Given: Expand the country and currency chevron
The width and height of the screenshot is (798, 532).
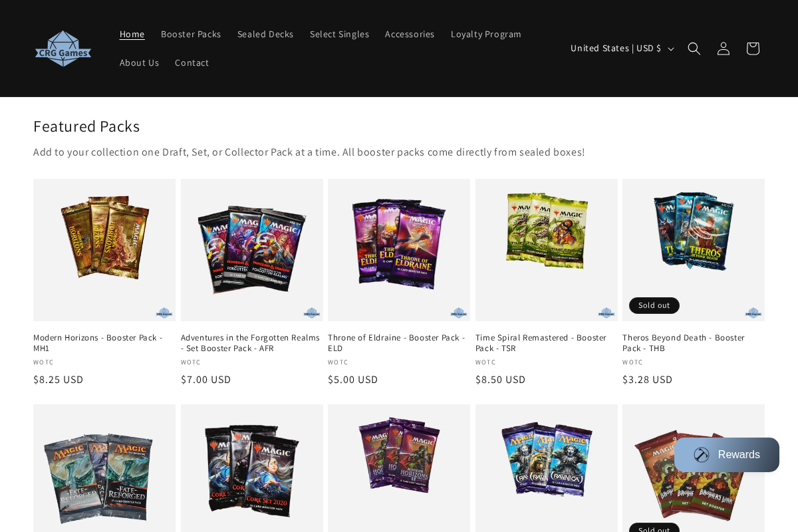Looking at the screenshot, I should coord(670,48).
